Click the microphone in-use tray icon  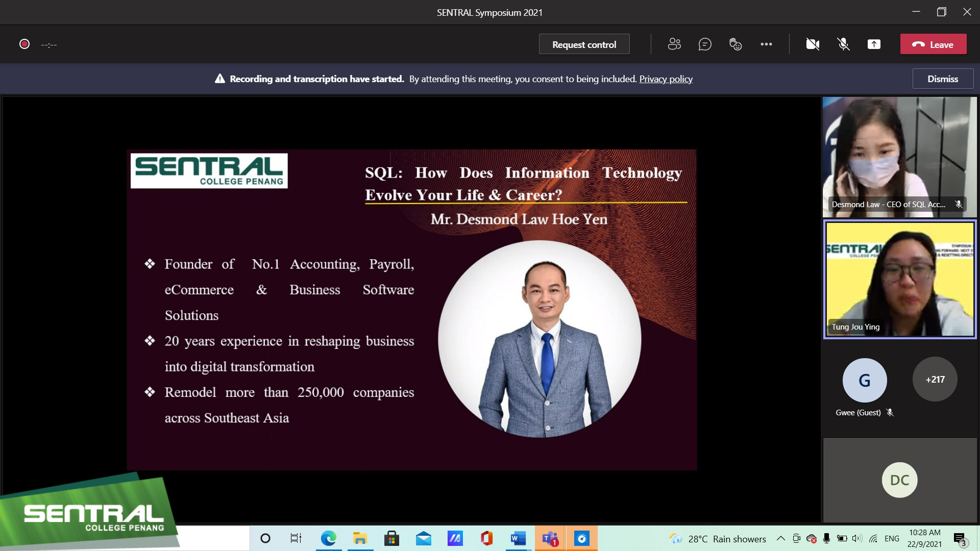(x=826, y=538)
